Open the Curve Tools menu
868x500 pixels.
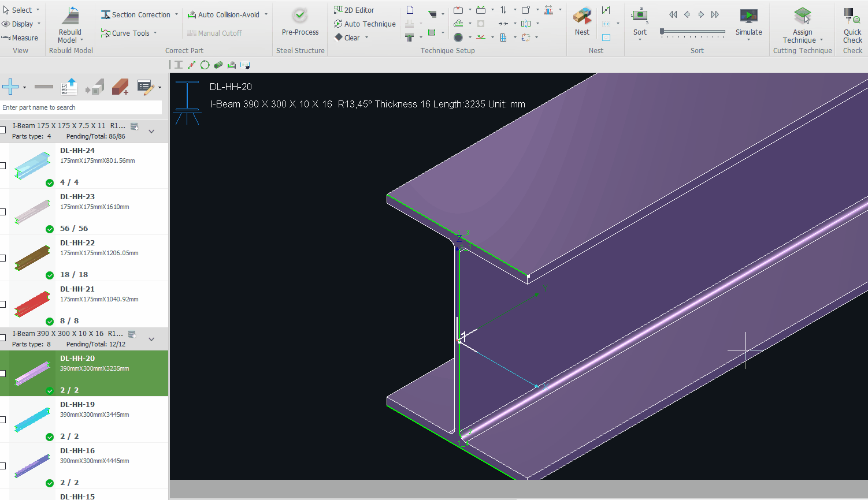coord(129,33)
